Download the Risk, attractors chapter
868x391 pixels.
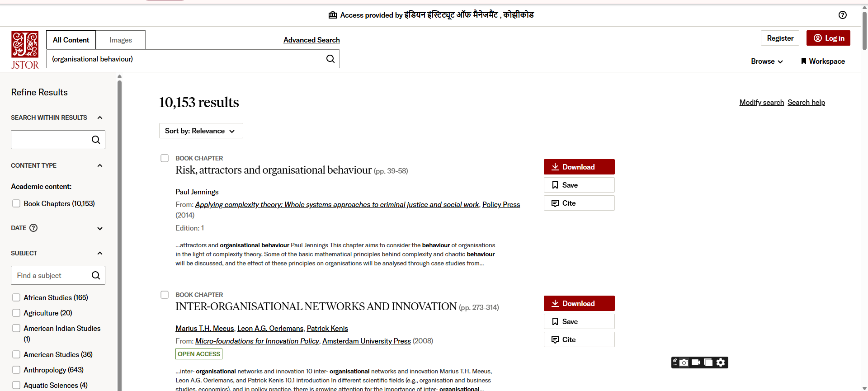click(579, 167)
